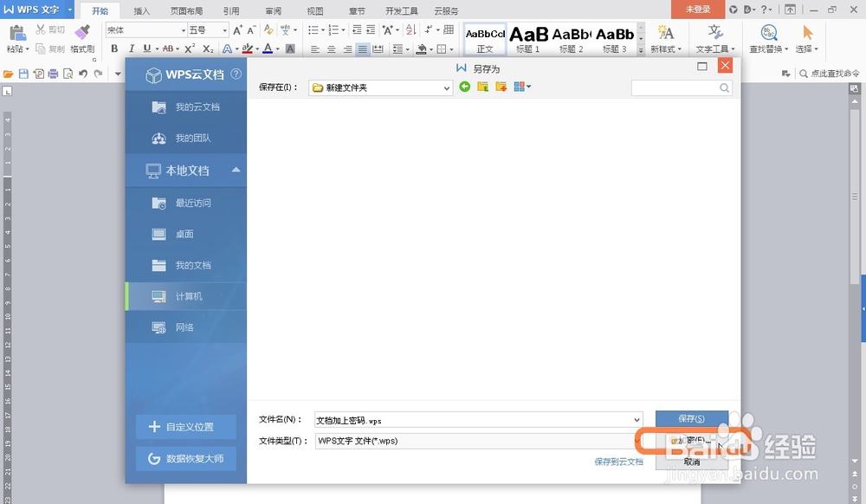Click the save icon in quick access toolbar
The width and height of the screenshot is (866, 504).
pos(23,74)
